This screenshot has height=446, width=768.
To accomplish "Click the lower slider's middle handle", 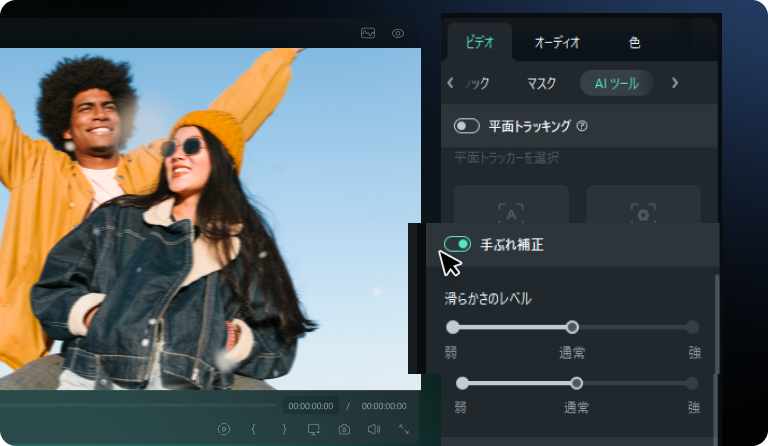I will tap(576, 383).
